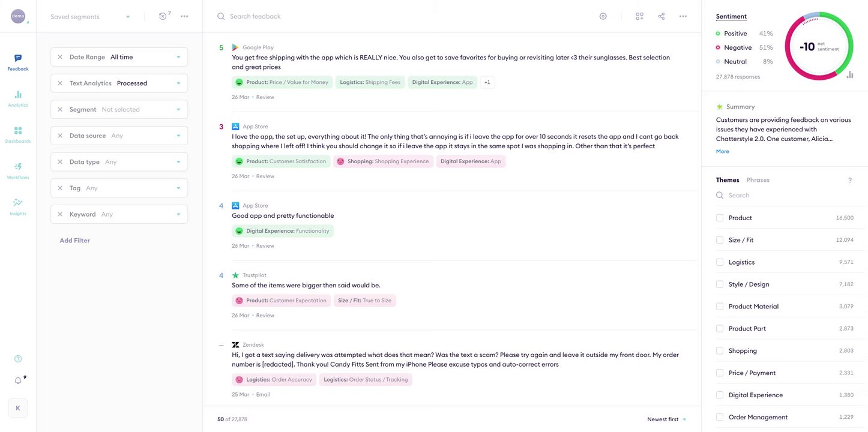Click the share icon in top toolbar
Viewport: 868px width, 432px height.
pos(662,16)
